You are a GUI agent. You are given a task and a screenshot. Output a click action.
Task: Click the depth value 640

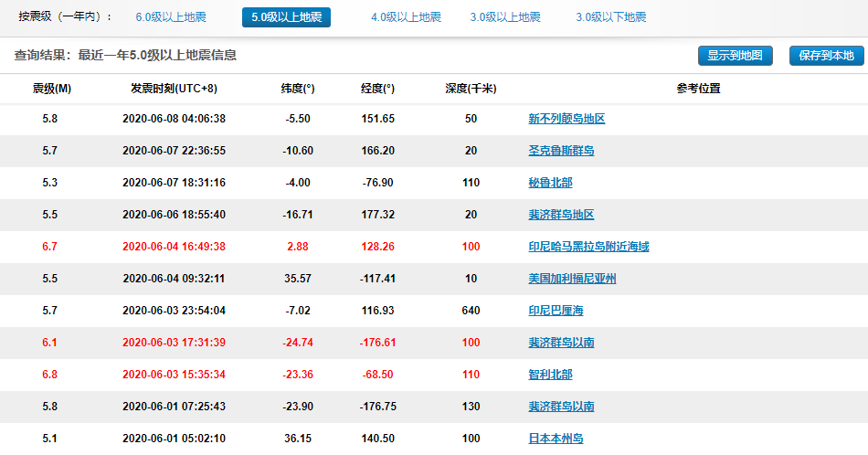pos(471,311)
